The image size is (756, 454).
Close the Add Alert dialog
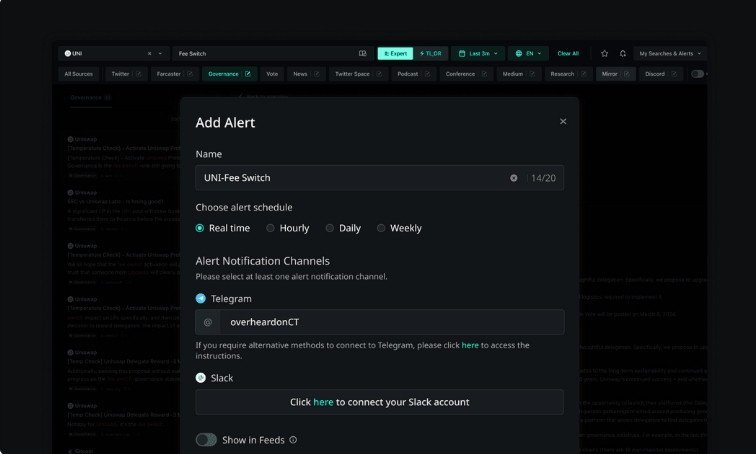[x=563, y=121]
